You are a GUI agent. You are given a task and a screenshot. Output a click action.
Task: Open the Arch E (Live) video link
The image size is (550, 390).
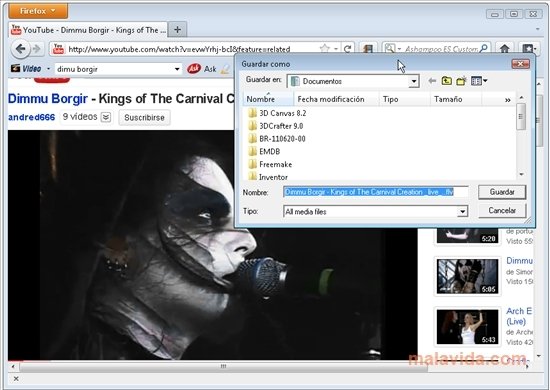coord(519,316)
